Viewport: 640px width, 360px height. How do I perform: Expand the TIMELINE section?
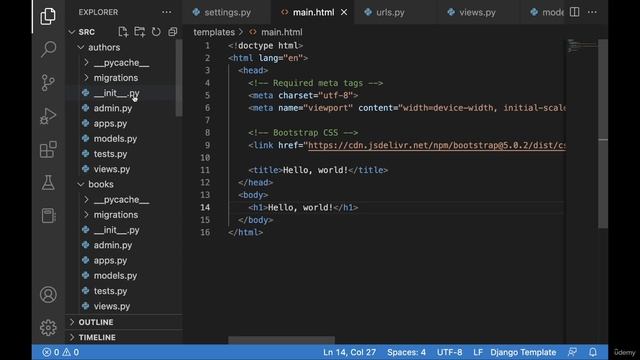(124, 338)
